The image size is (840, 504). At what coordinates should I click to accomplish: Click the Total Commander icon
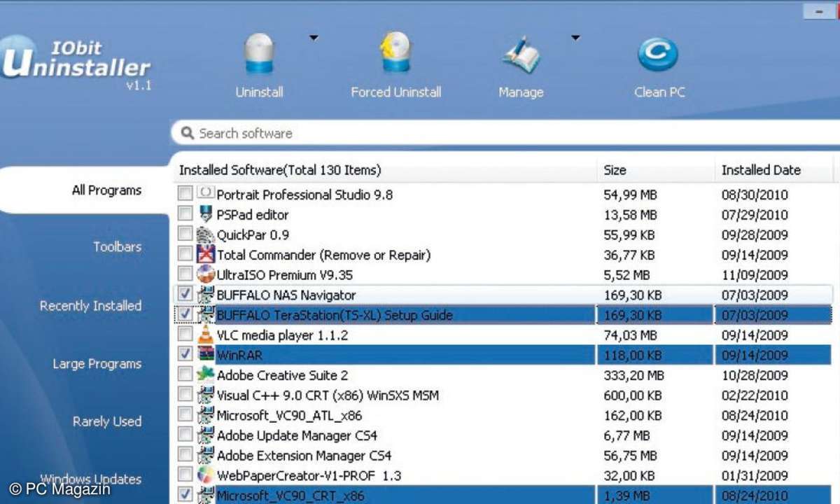(x=205, y=254)
